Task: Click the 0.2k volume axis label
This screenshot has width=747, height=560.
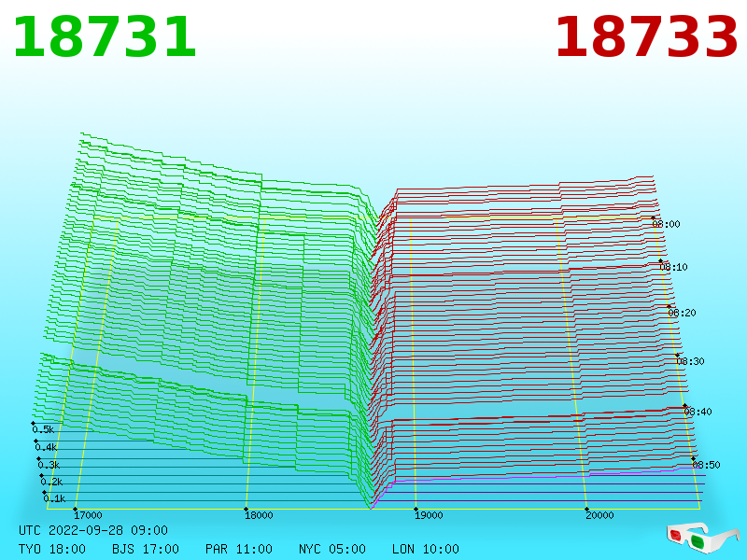Action: click(x=51, y=482)
